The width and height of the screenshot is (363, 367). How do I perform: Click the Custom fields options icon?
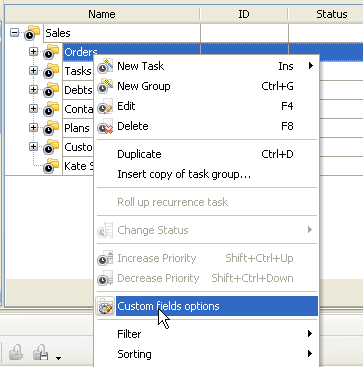pyautogui.click(x=105, y=306)
